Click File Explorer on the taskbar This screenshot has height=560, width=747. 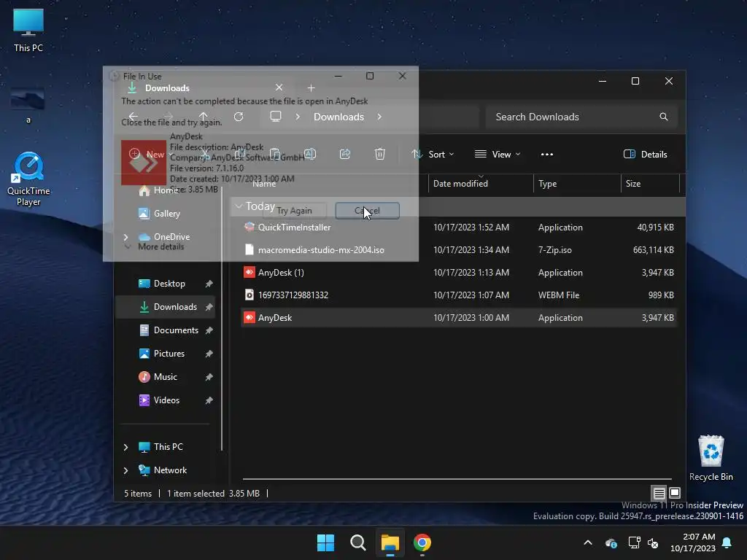pos(390,542)
